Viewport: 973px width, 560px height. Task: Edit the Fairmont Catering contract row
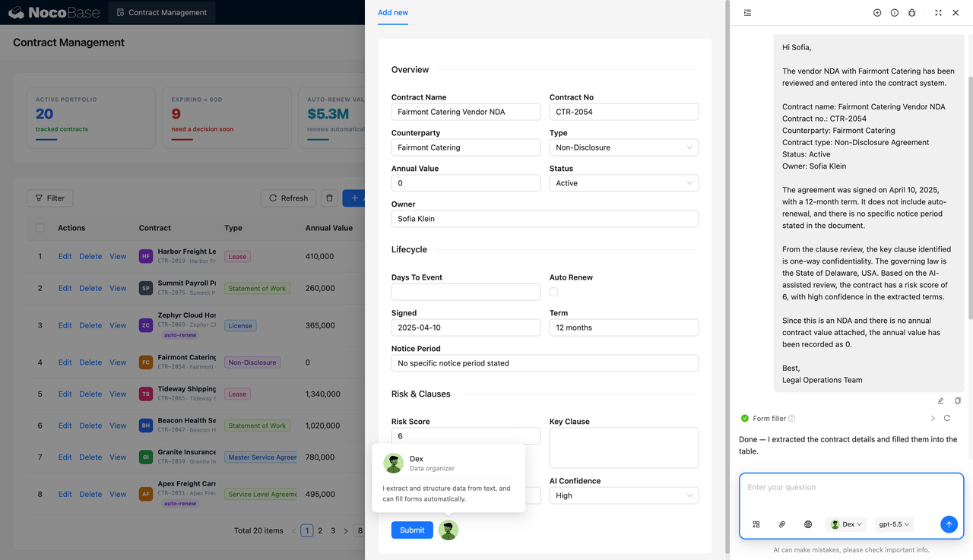click(x=65, y=362)
